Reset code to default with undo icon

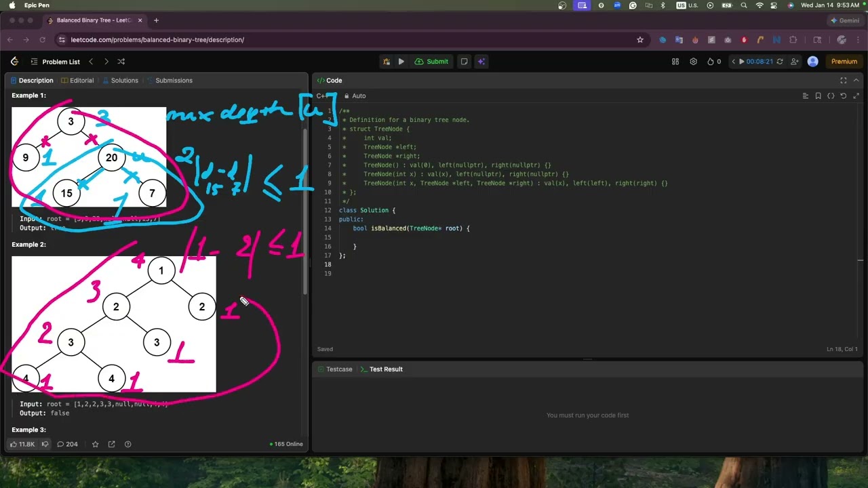844,96
